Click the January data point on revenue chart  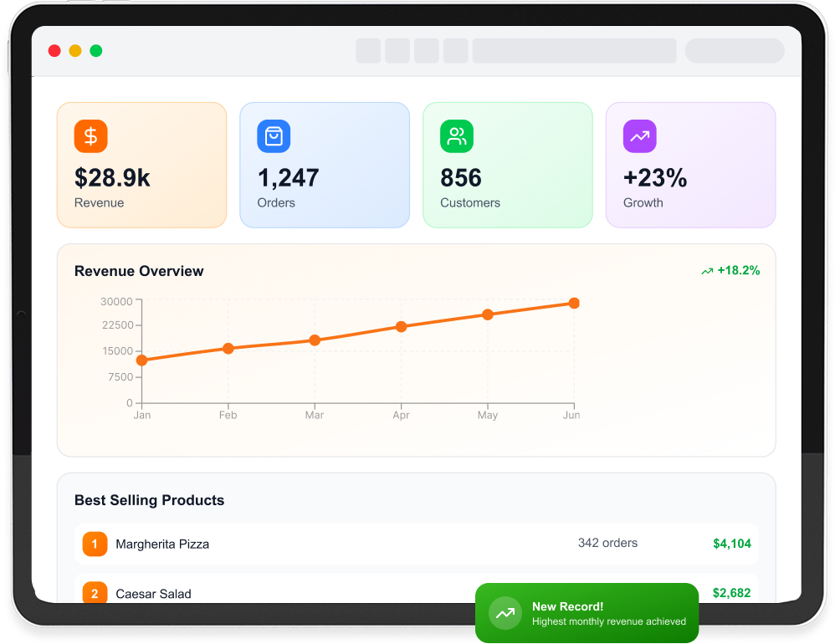(141, 360)
